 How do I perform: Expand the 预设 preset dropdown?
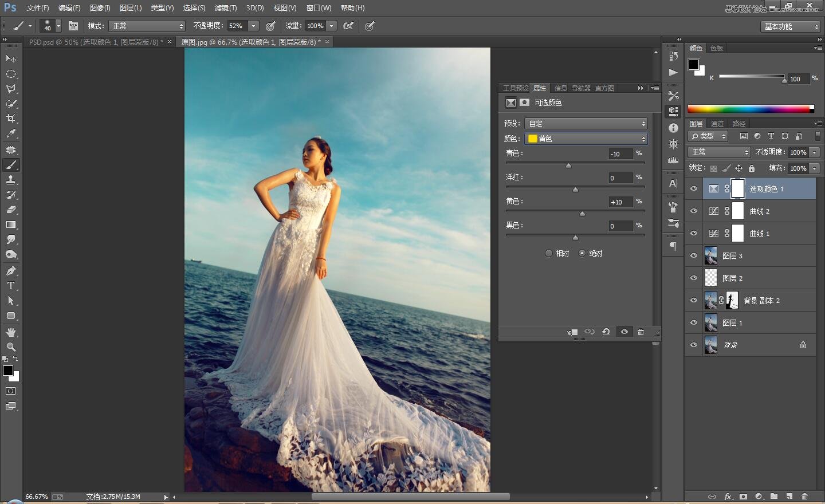[x=586, y=123]
